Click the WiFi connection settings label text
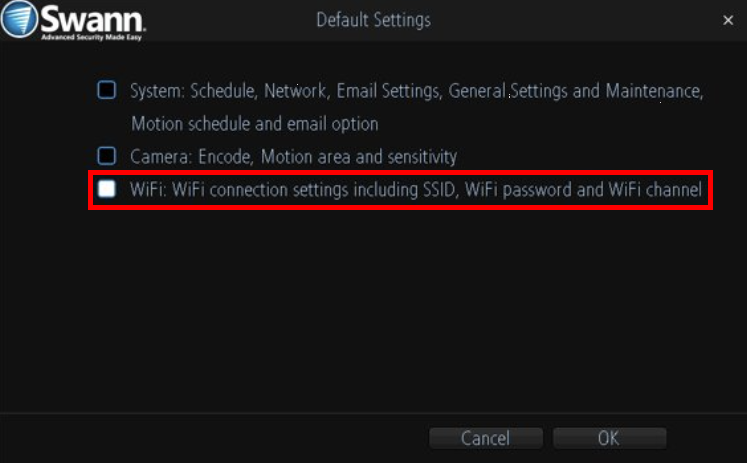 tap(416, 190)
